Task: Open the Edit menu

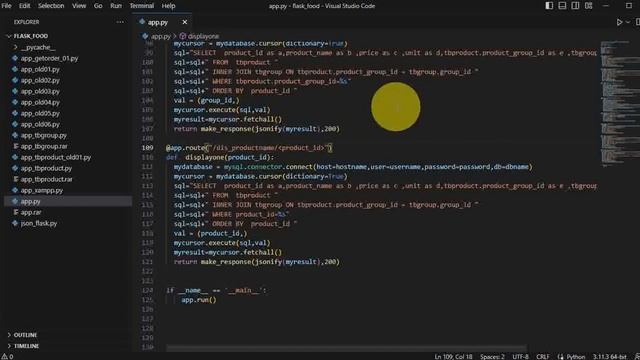Action: tap(24, 6)
